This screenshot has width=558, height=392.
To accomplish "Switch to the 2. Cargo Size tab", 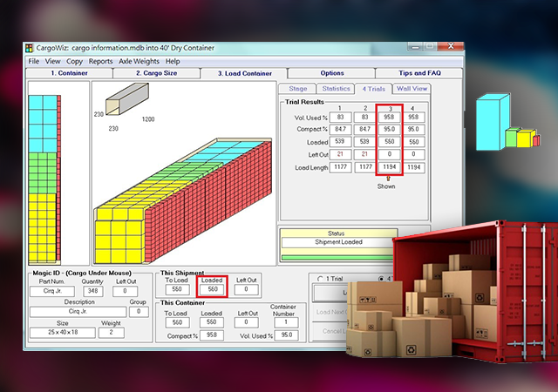I will click(153, 73).
